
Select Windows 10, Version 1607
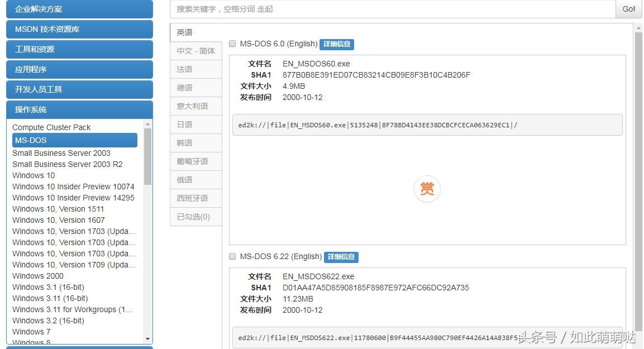(x=58, y=220)
